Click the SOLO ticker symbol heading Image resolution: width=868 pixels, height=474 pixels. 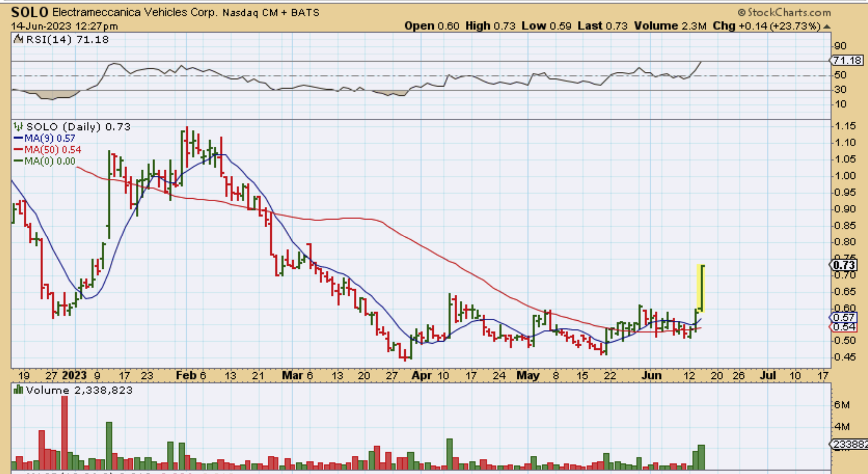29,12
